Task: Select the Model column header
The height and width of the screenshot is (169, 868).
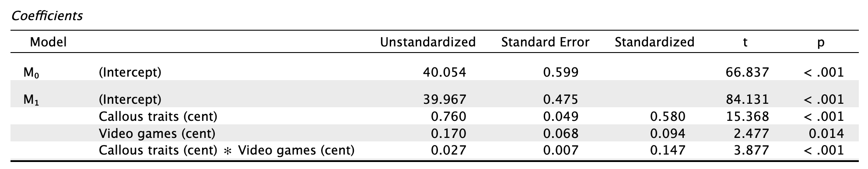Action: coord(48,42)
